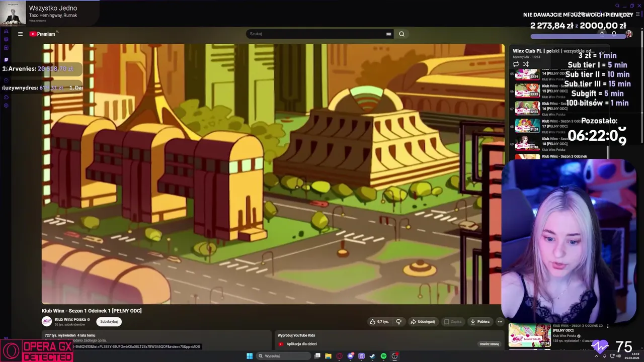The width and height of the screenshot is (644, 362).
Task: Open the YouTube account avatar menu
Action: tap(628, 34)
